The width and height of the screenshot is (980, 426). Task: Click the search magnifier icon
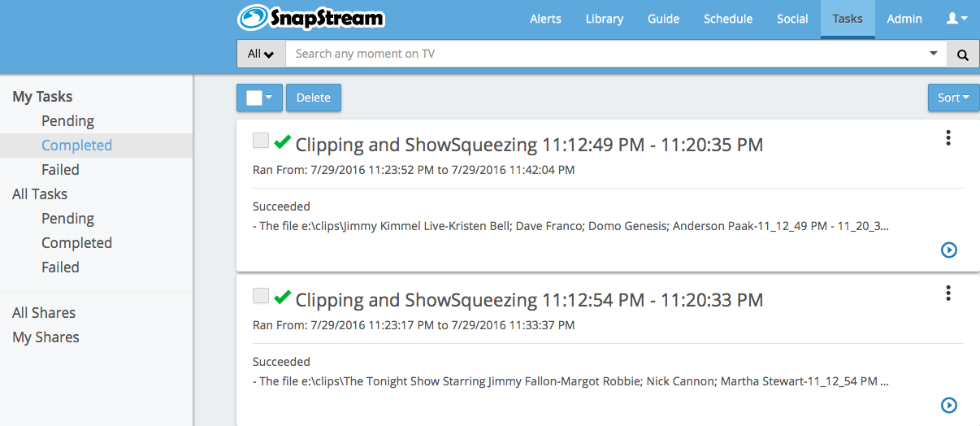point(963,54)
